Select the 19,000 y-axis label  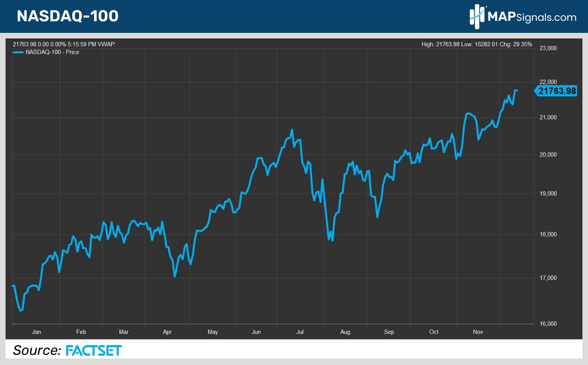[x=547, y=194]
